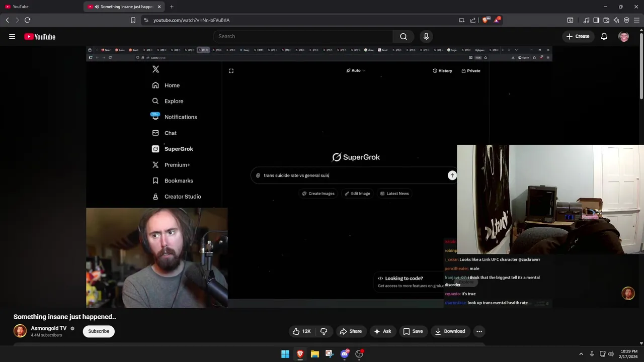Open the Brave Wallet icon
The image size is (644, 362).
tap(606, 20)
